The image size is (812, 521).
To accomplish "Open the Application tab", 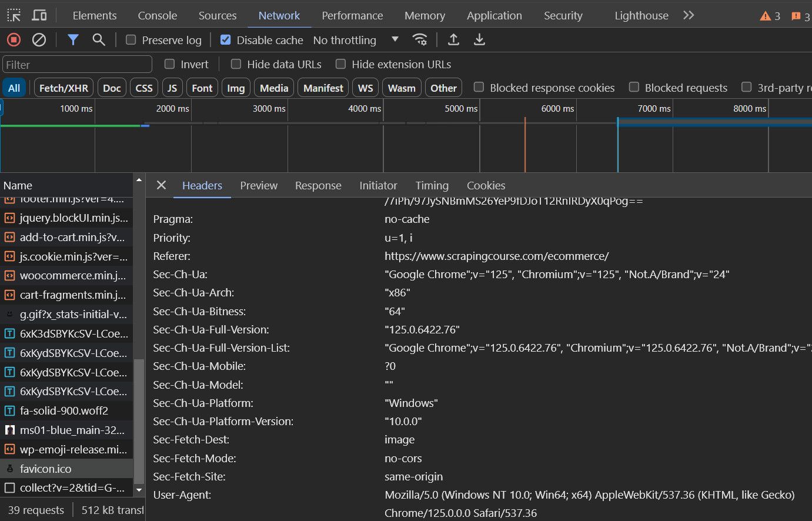I will [494, 16].
